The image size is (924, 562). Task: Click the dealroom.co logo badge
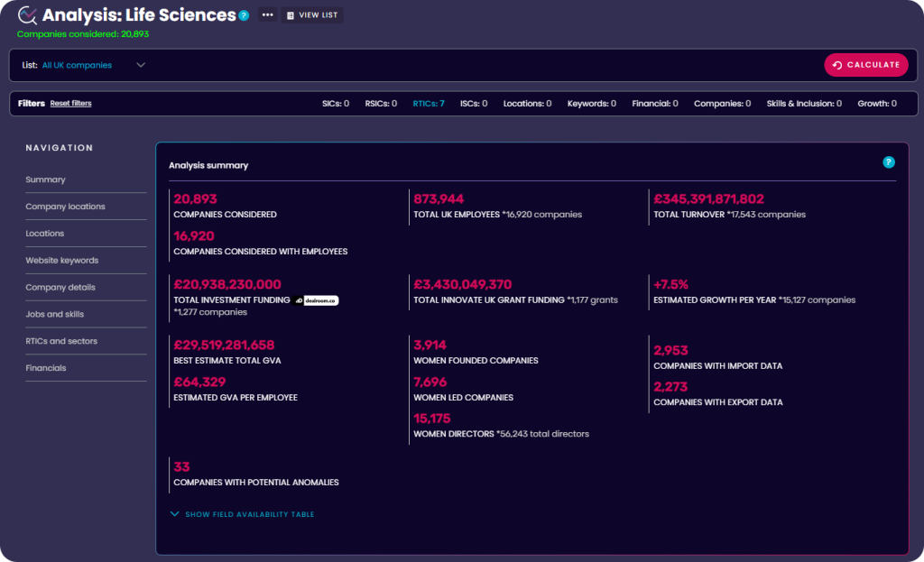pos(316,299)
